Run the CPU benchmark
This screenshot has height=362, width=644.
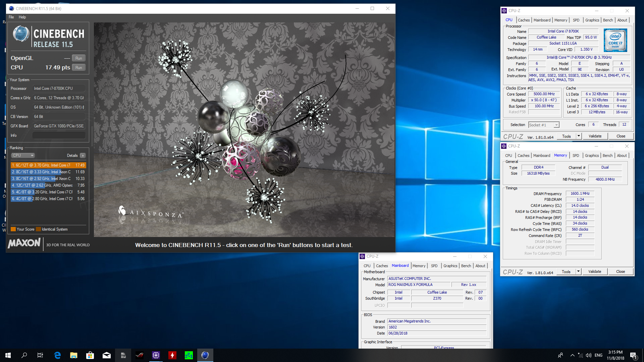click(79, 68)
